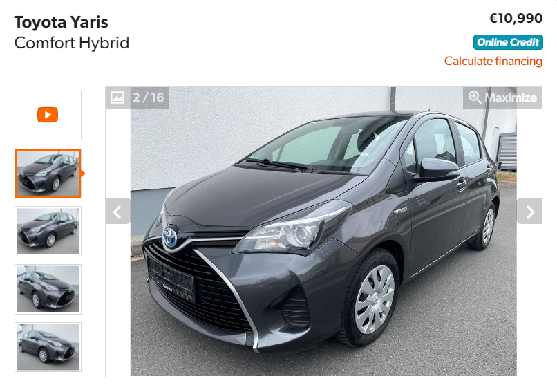Screen dimensions: 557x392
Task: Click the white video thumbnail box
Action: click(48, 115)
